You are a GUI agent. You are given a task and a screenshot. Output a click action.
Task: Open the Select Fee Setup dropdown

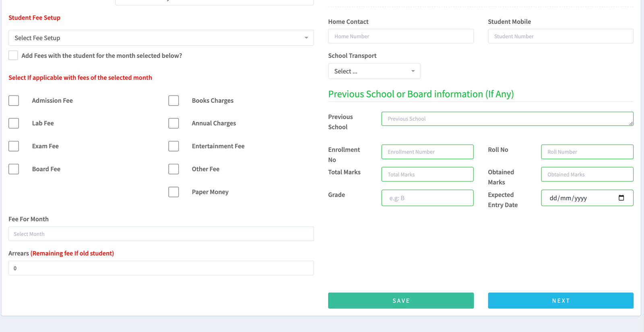pyautogui.click(x=161, y=38)
